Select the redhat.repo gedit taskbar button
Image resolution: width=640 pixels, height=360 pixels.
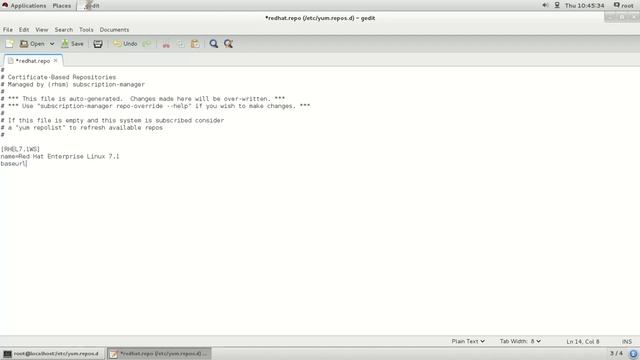tap(160, 353)
